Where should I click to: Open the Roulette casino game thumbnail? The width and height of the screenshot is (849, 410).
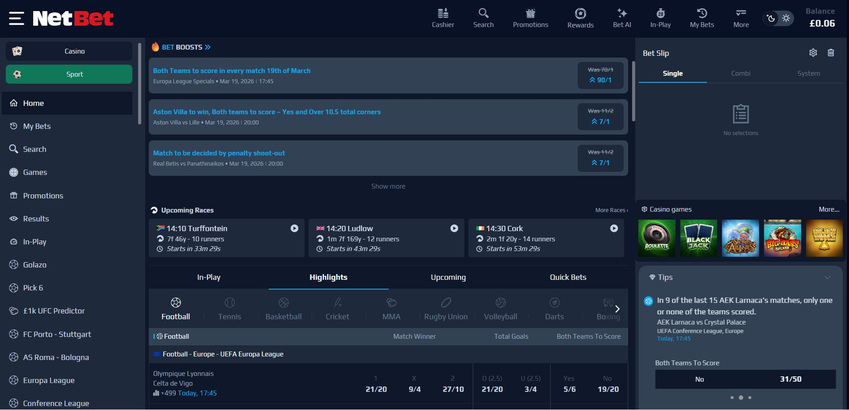pyautogui.click(x=657, y=238)
